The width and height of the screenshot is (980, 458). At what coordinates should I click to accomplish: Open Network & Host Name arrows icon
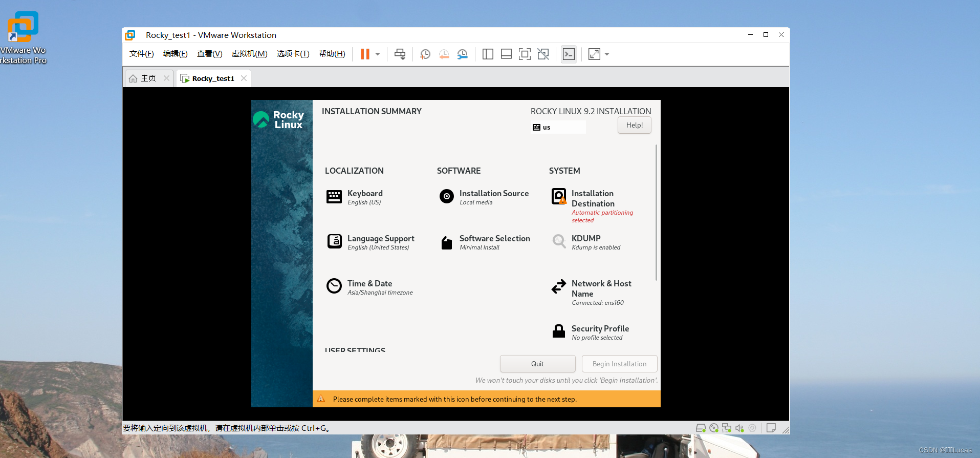[559, 286]
